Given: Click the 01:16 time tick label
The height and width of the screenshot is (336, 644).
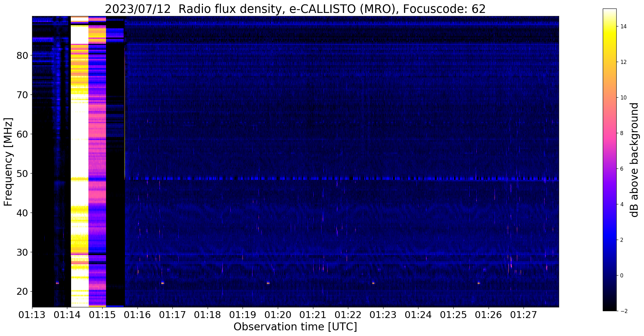Looking at the screenshot, I should (137, 315).
